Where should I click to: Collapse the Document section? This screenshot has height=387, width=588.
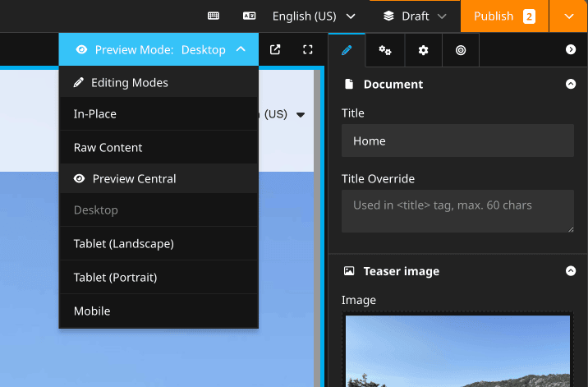[x=571, y=84]
